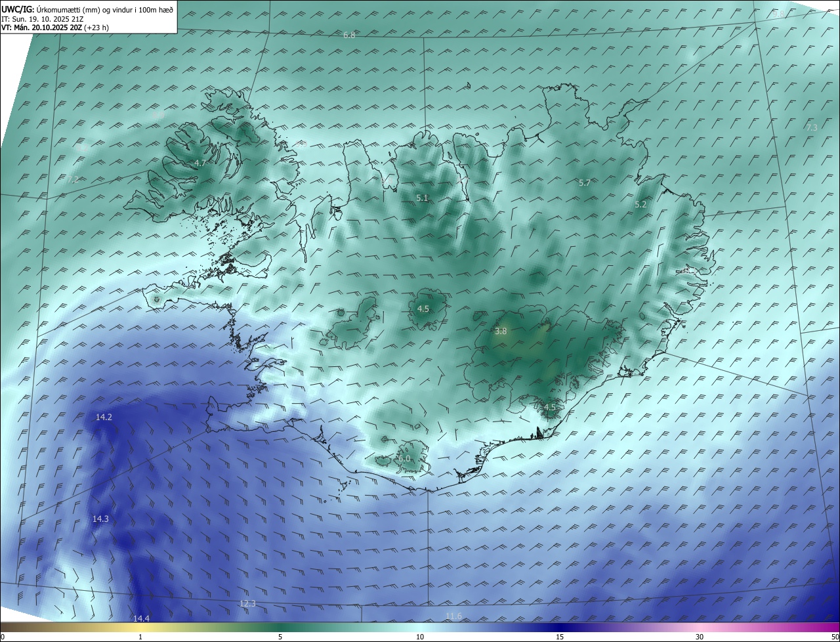This screenshot has height=642, width=840.
Task: Click the 14.4 value label
Action: [x=141, y=618]
